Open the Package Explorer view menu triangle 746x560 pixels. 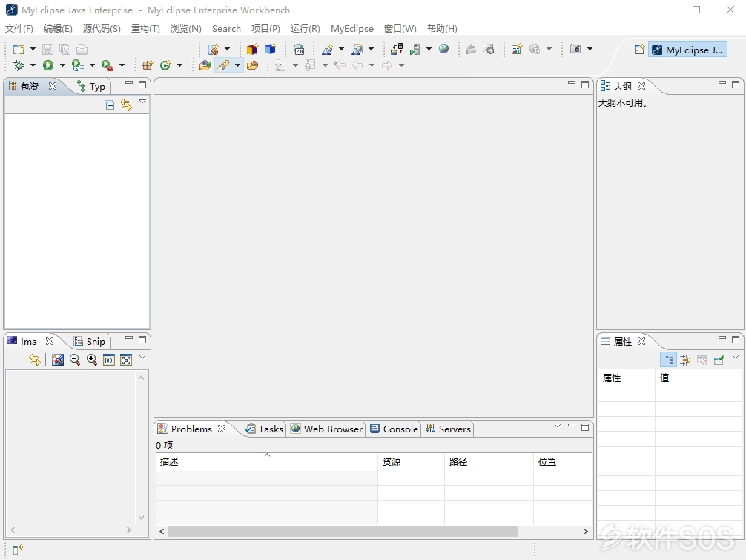pyautogui.click(x=142, y=102)
